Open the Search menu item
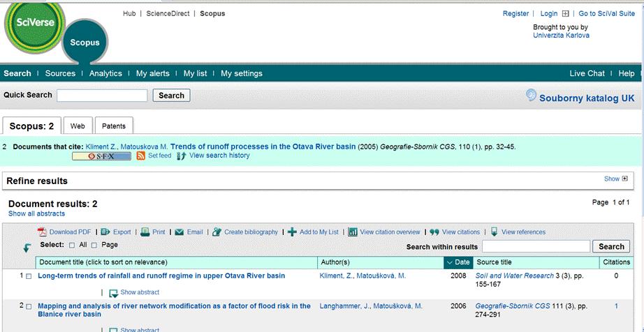Screen dimensions: 644x332 click(17, 73)
